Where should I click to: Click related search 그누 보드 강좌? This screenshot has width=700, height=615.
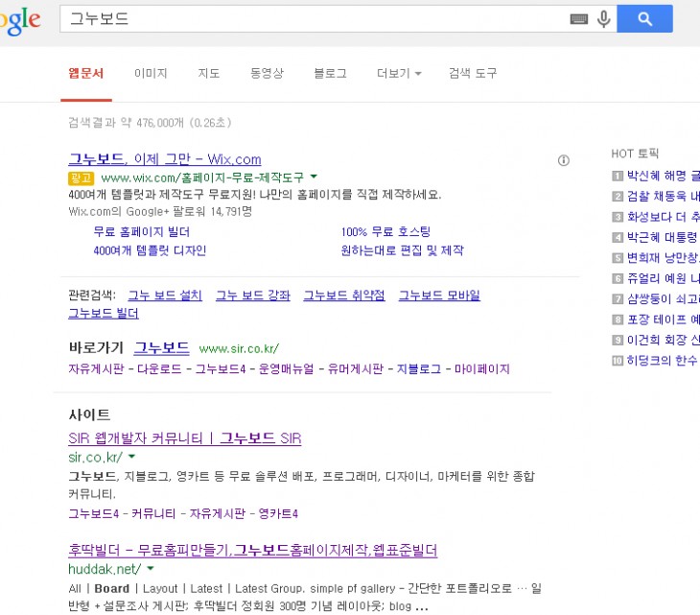click(x=253, y=296)
